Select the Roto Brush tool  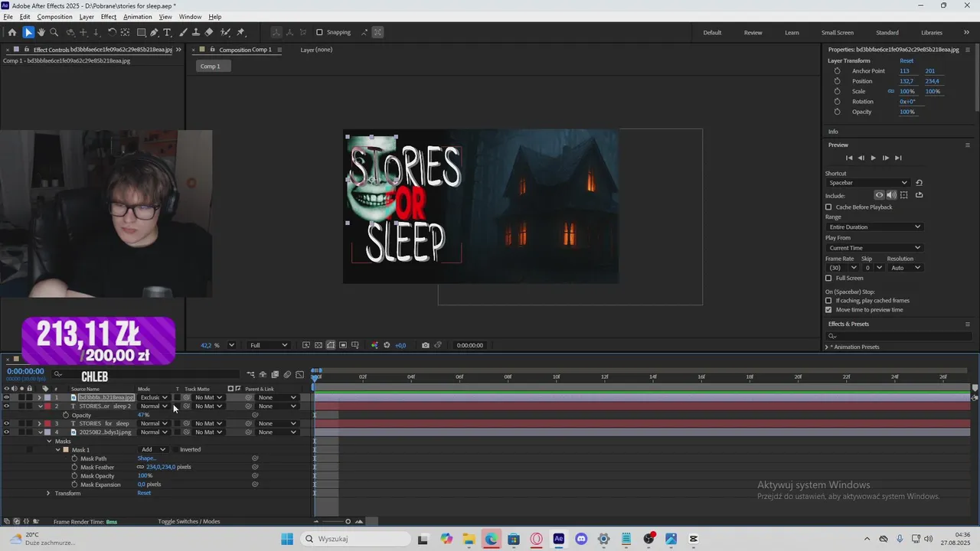tap(226, 32)
